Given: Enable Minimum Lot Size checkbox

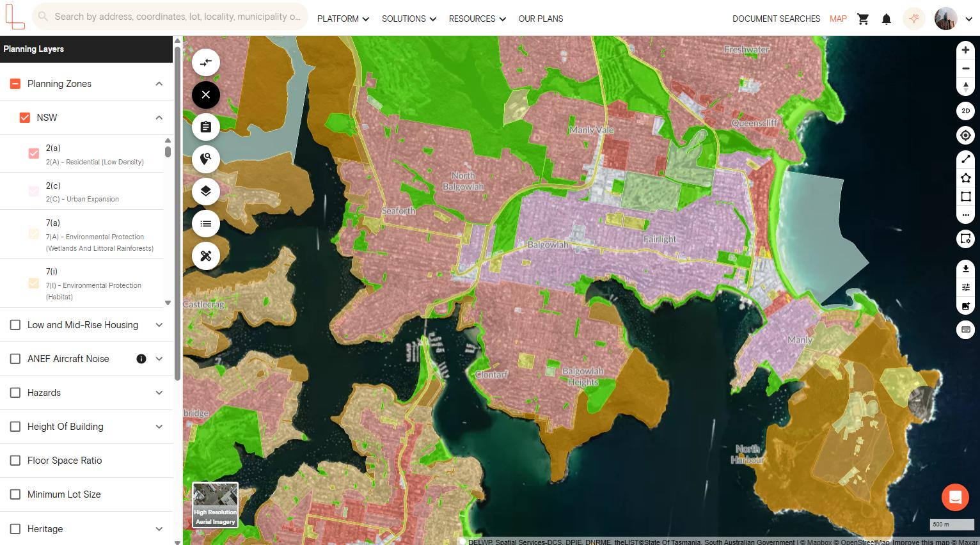Looking at the screenshot, I should [15, 494].
